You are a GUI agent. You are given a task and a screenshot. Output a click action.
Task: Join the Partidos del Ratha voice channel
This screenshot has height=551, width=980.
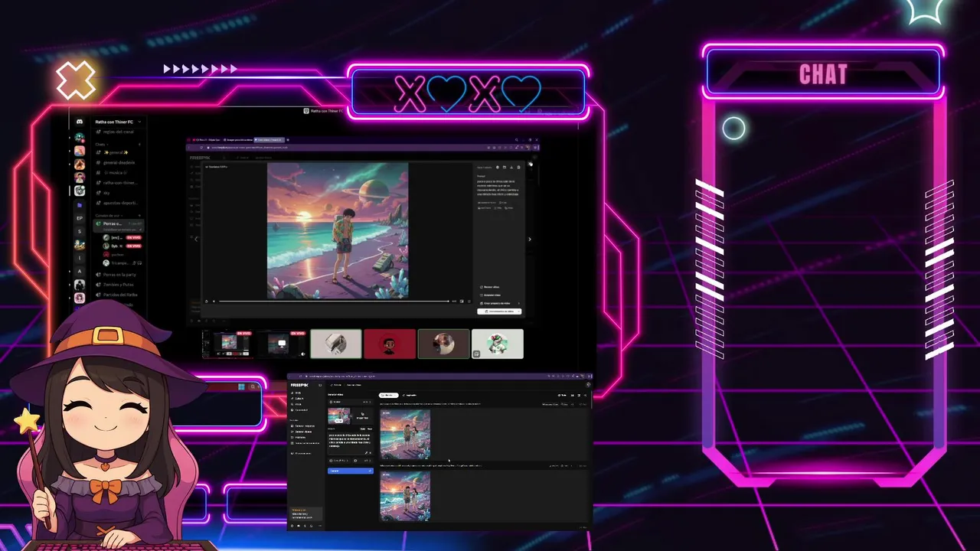pyautogui.click(x=118, y=294)
